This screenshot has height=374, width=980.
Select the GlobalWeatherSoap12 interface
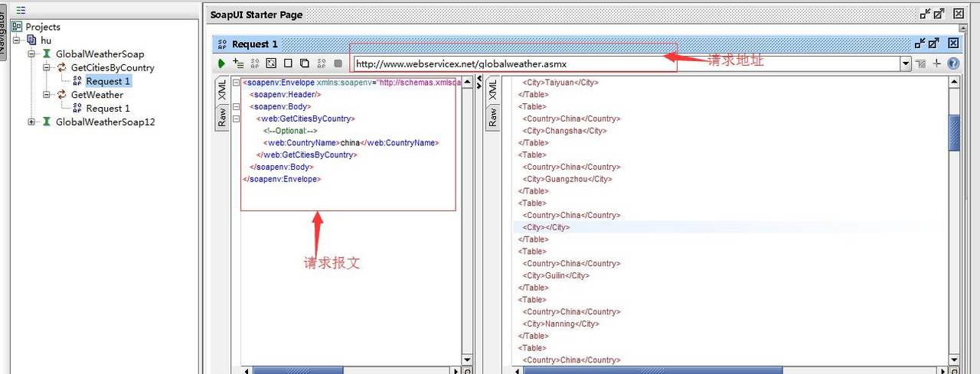click(x=105, y=122)
